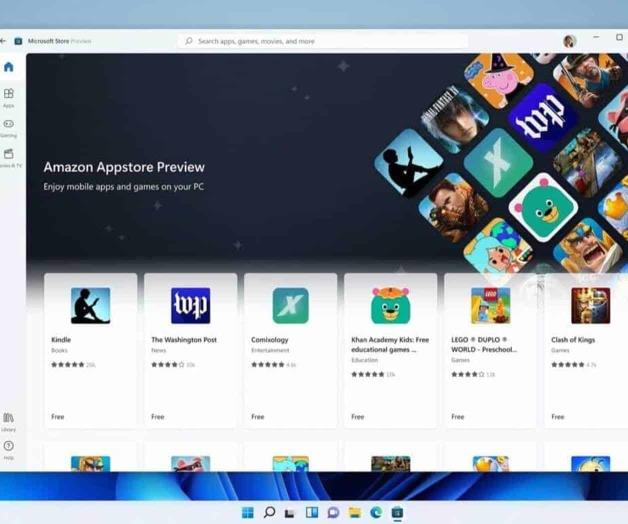This screenshot has width=628, height=524.
Task: Open Windows Start menu on taskbar
Action: point(248,512)
